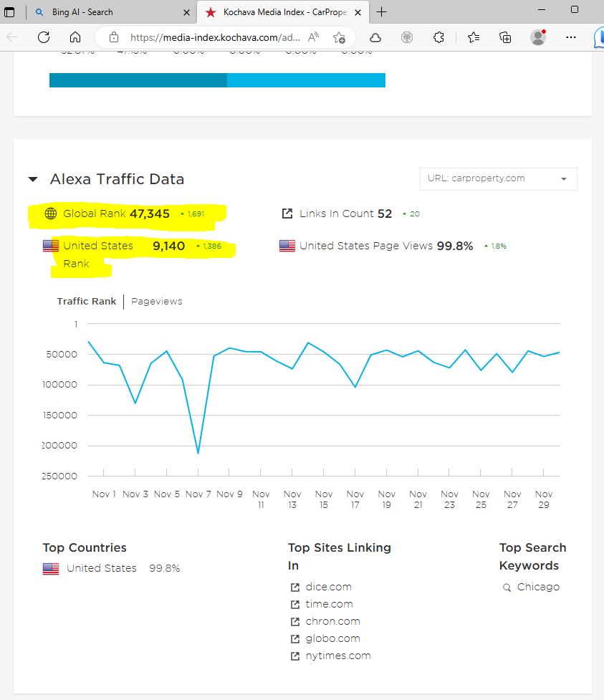The height and width of the screenshot is (700, 604).
Task: Click the Links In Count icon
Action: pyautogui.click(x=287, y=214)
